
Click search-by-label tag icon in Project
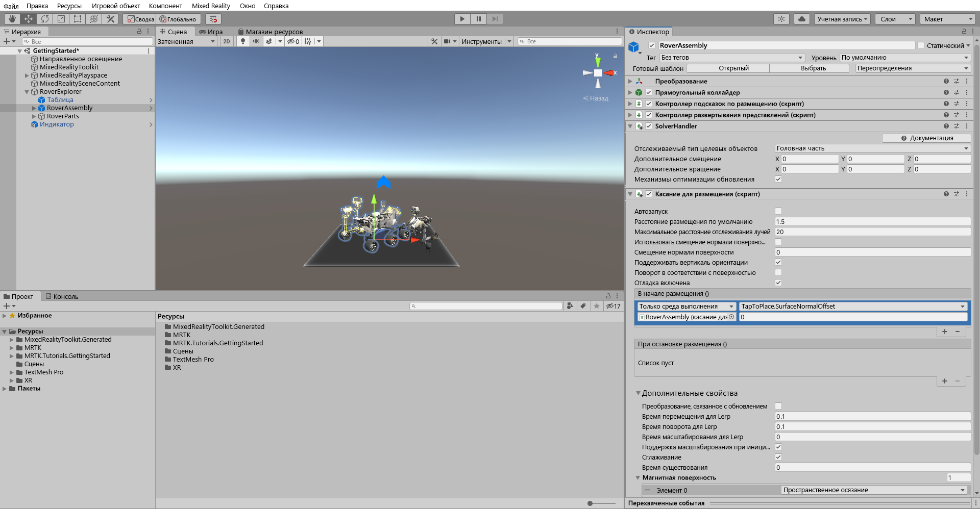click(583, 306)
